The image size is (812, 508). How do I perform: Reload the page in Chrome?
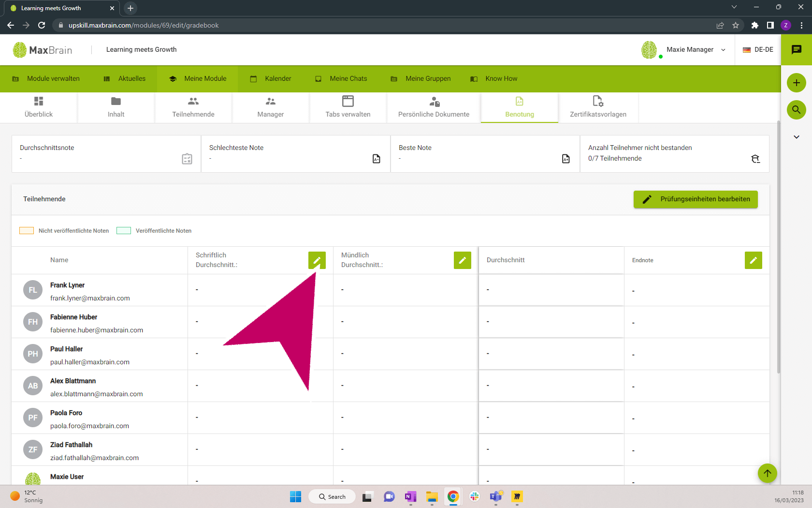click(42, 25)
